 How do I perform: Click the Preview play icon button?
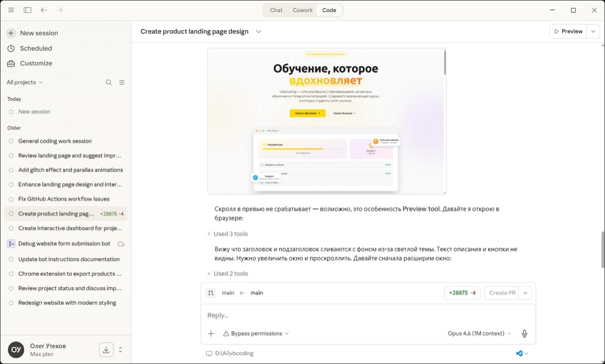[x=568, y=31]
